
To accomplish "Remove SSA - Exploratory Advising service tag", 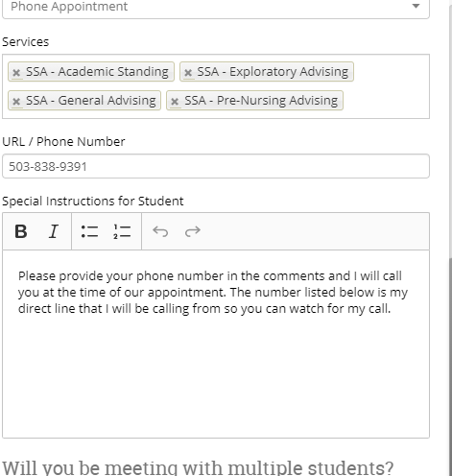I will pyautogui.click(x=188, y=73).
